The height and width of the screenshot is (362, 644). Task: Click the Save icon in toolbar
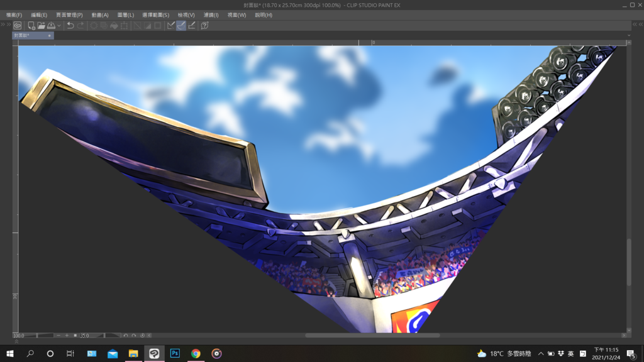coord(52,25)
